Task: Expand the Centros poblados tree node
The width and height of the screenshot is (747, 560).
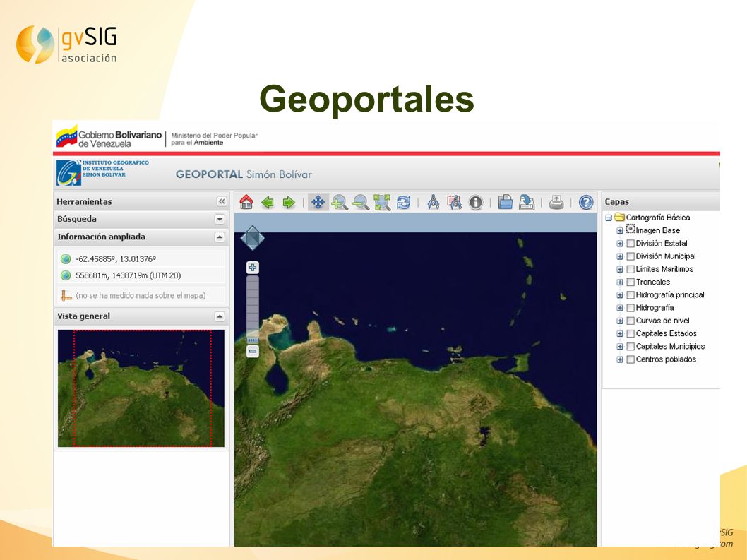Action: coord(620,359)
